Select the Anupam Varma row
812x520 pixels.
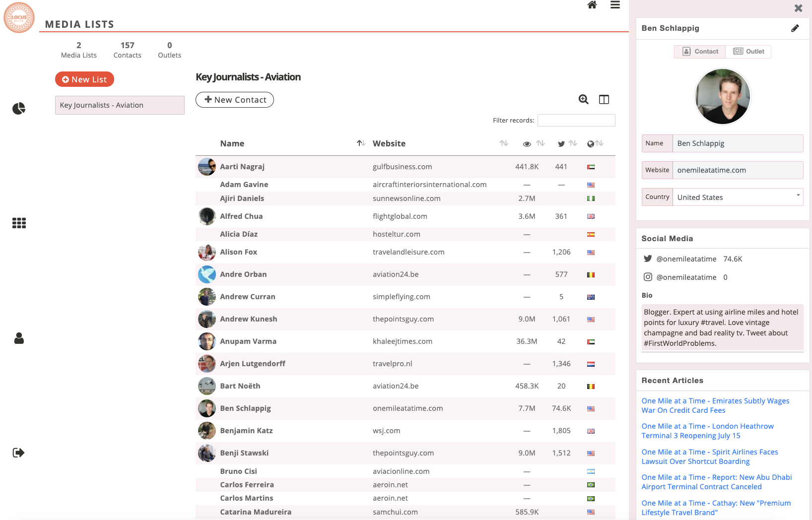(x=406, y=341)
